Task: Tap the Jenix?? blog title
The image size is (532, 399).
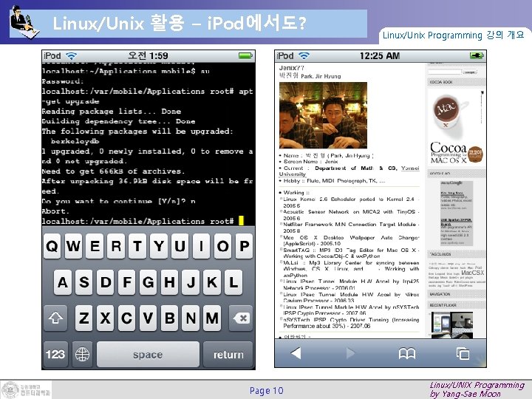Action: tap(291, 68)
